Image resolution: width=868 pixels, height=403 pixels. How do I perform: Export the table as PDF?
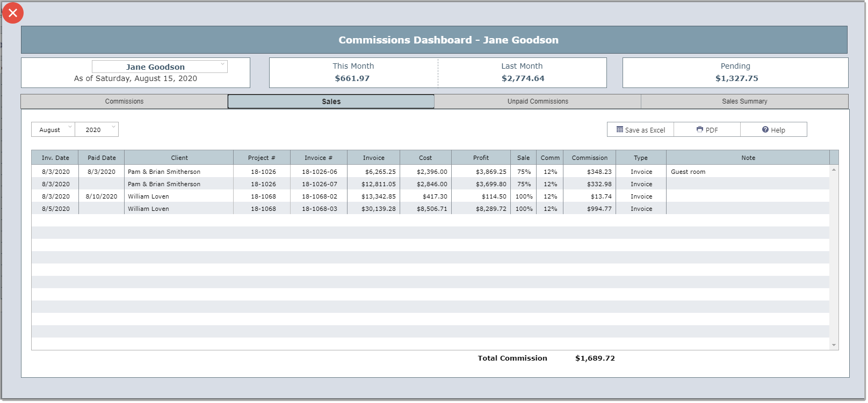coord(707,130)
